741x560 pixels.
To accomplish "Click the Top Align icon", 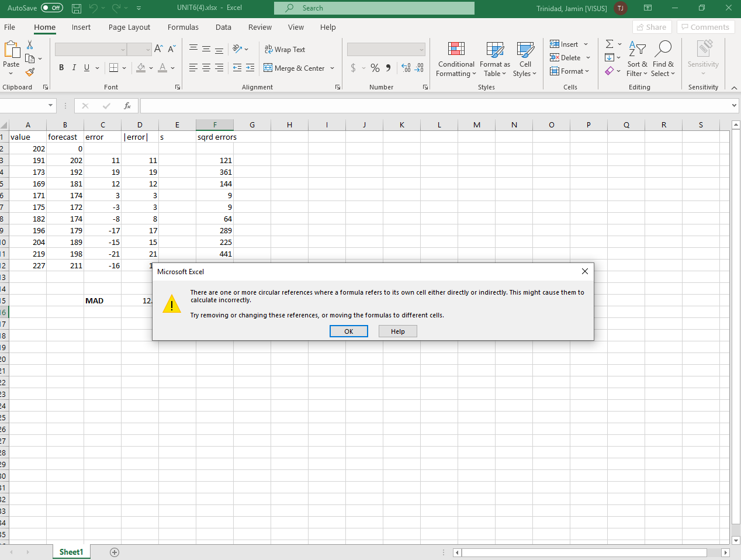I will click(x=193, y=49).
